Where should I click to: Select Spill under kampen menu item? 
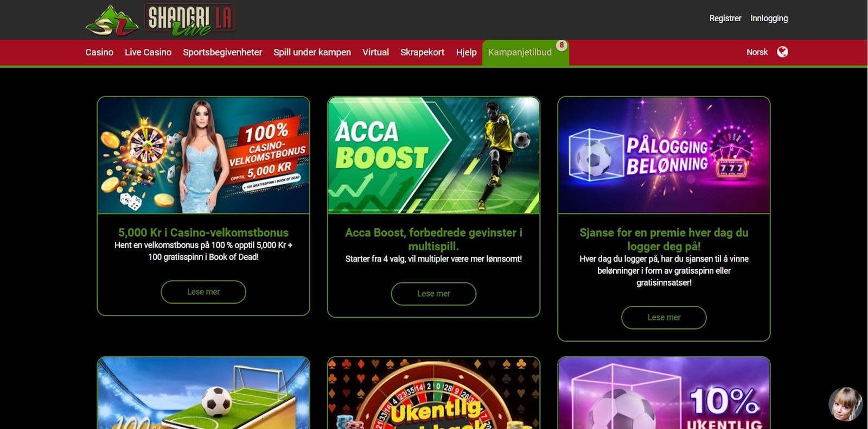tap(312, 52)
